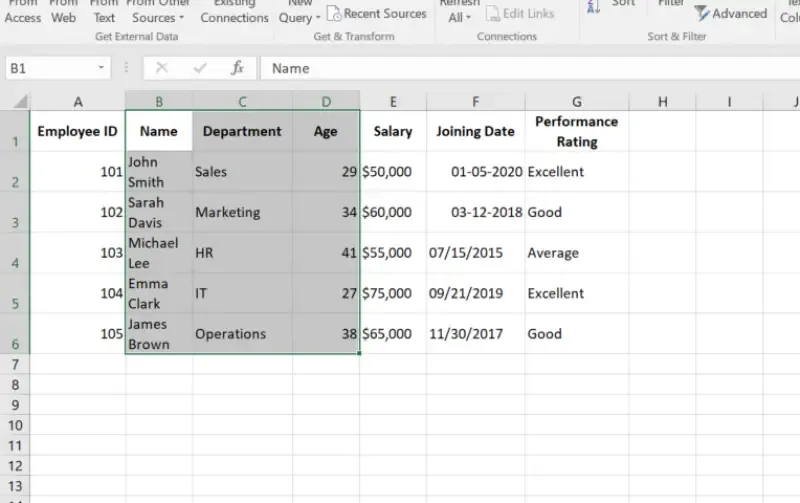Select column B header

pyautogui.click(x=159, y=102)
